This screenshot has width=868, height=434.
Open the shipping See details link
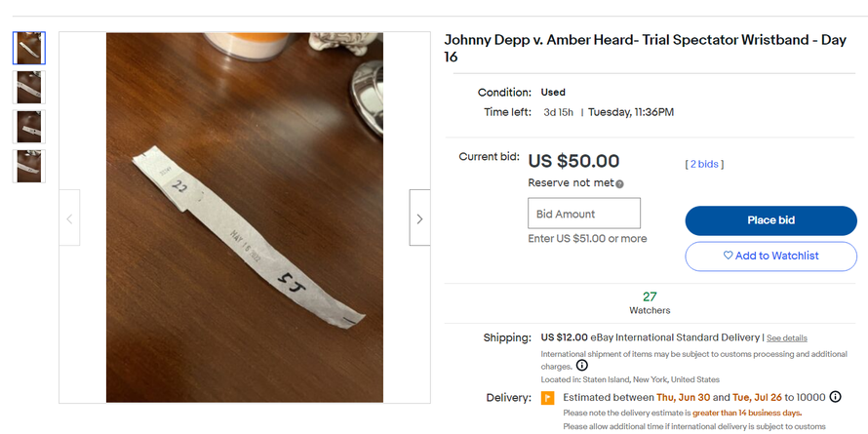tap(786, 338)
